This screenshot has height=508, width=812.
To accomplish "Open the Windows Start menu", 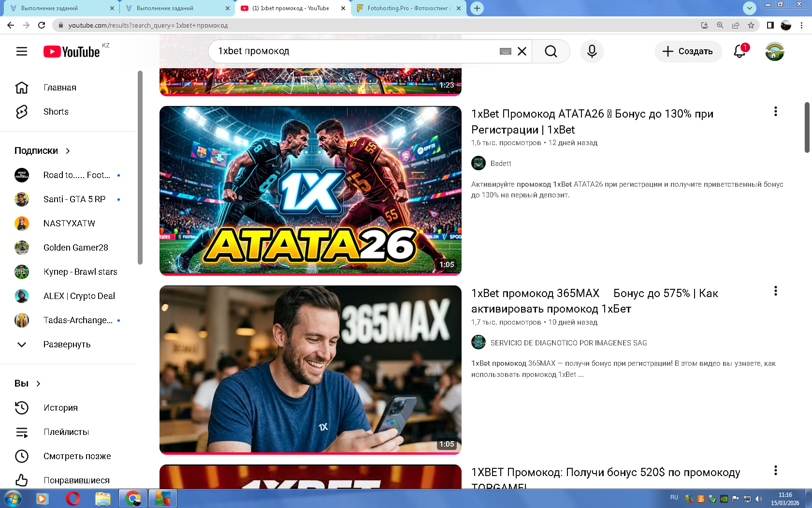I will pos(13,498).
